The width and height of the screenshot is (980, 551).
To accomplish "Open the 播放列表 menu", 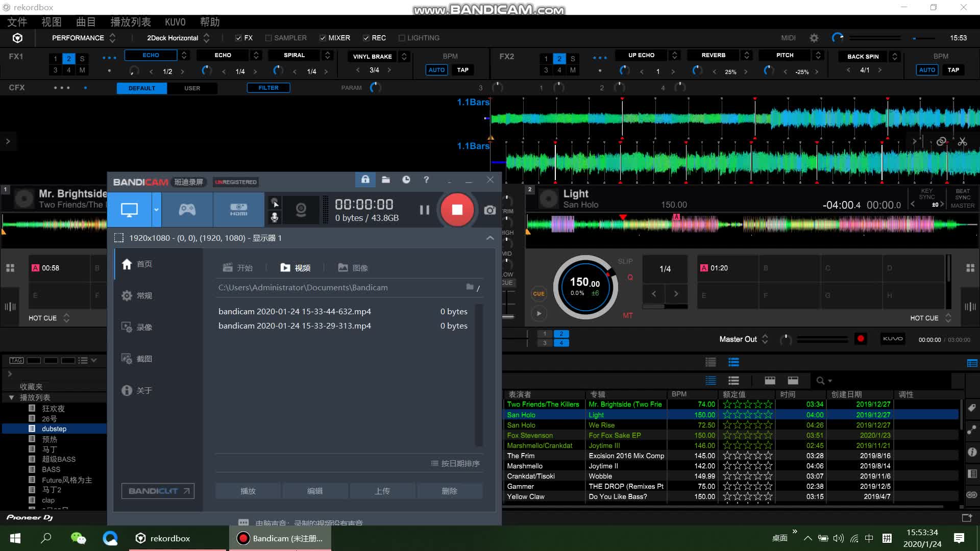I will 131,22.
